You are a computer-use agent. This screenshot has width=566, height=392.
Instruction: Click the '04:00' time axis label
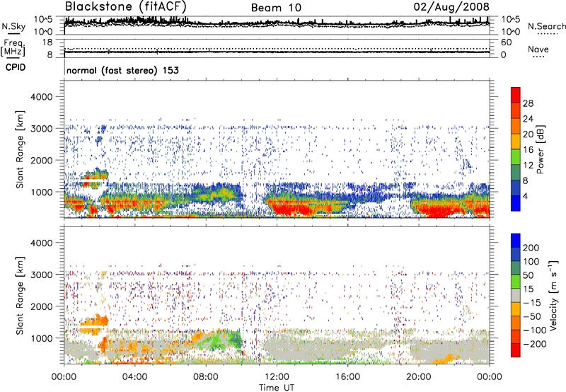pyautogui.click(x=134, y=377)
